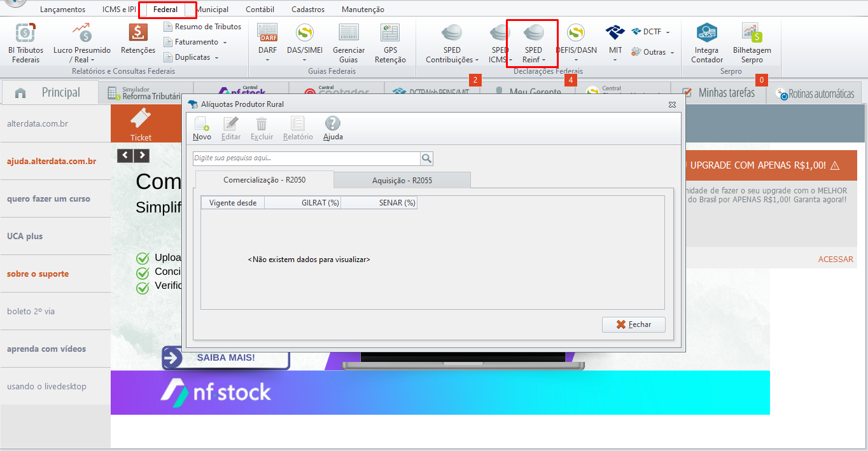868x451 pixels.
Task: Sort by SENAR (%) column
Action: click(379, 203)
